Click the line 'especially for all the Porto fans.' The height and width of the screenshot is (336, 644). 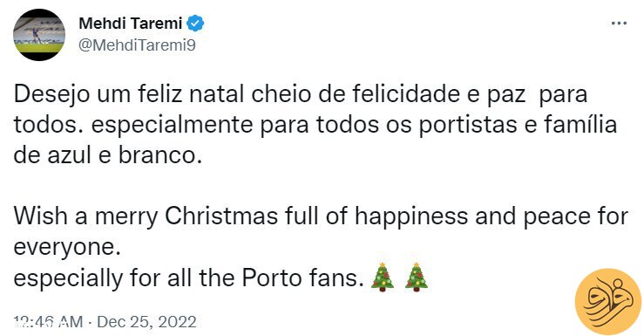click(189, 278)
